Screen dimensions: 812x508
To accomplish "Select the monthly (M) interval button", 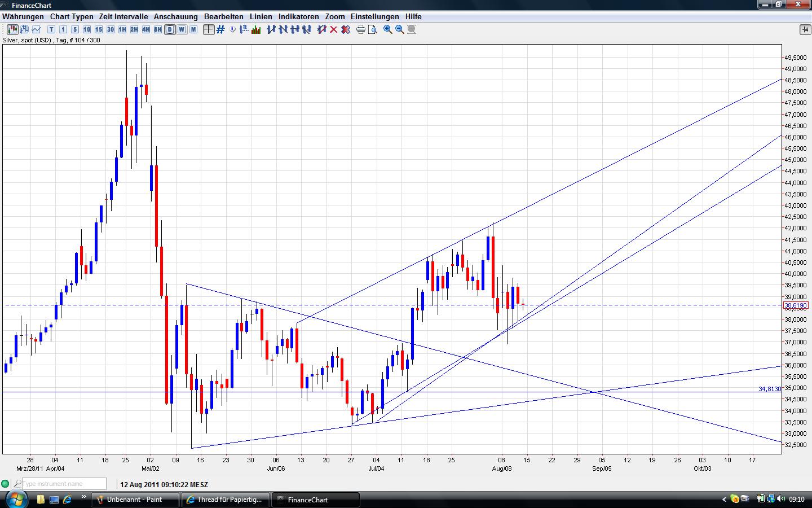I will coord(193,29).
